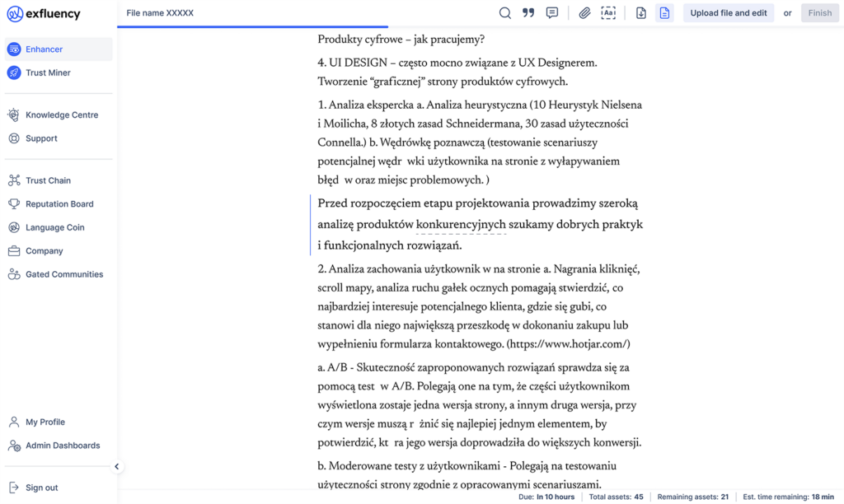Click the search magnifier icon
844x504 pixels.
[505, 13]
